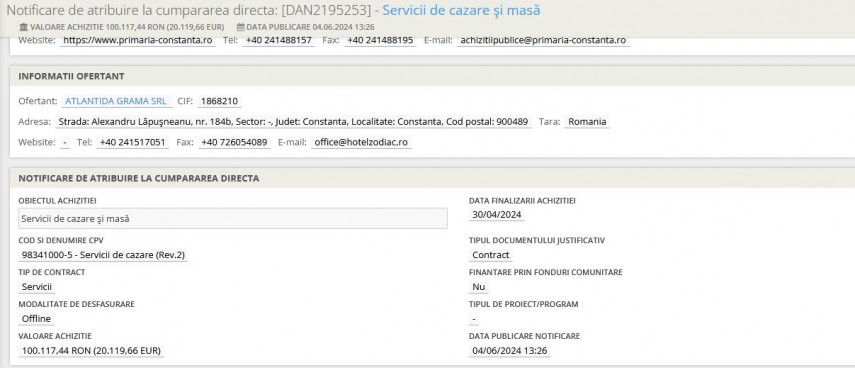Select the notification date 04/06/2024 13:26

coord(510,351)
